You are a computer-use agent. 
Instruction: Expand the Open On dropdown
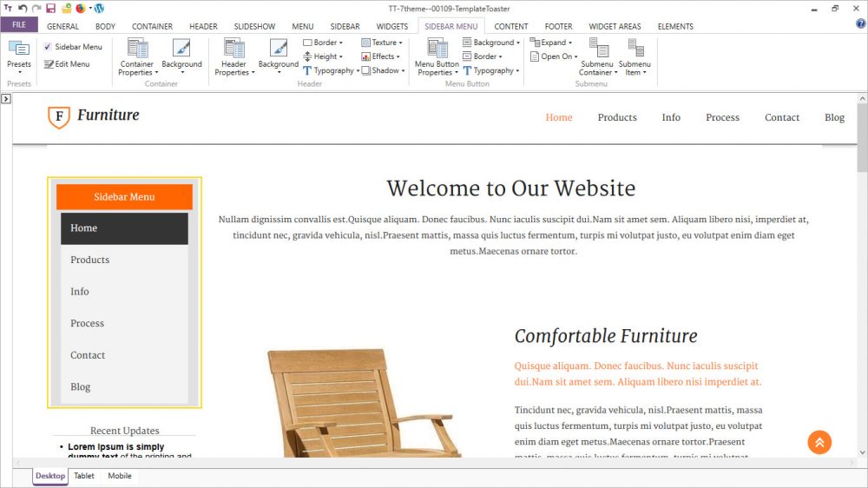[555, 56]
